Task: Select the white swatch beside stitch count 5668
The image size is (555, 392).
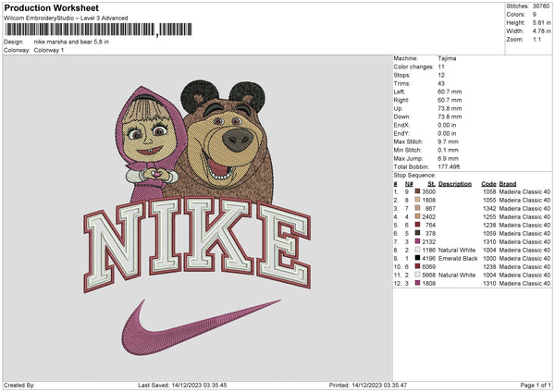Action: (x=418, y=275)
